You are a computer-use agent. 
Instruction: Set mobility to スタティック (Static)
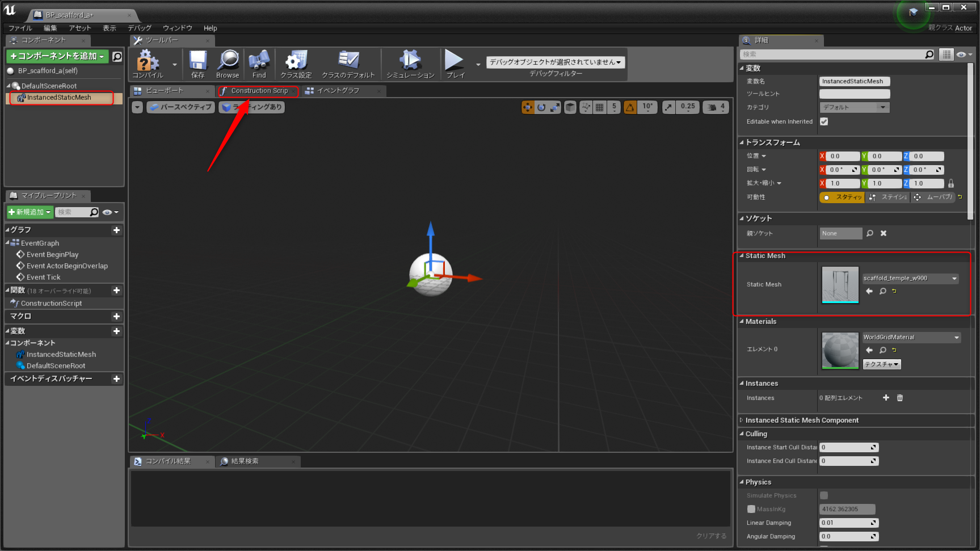[842, 197]
